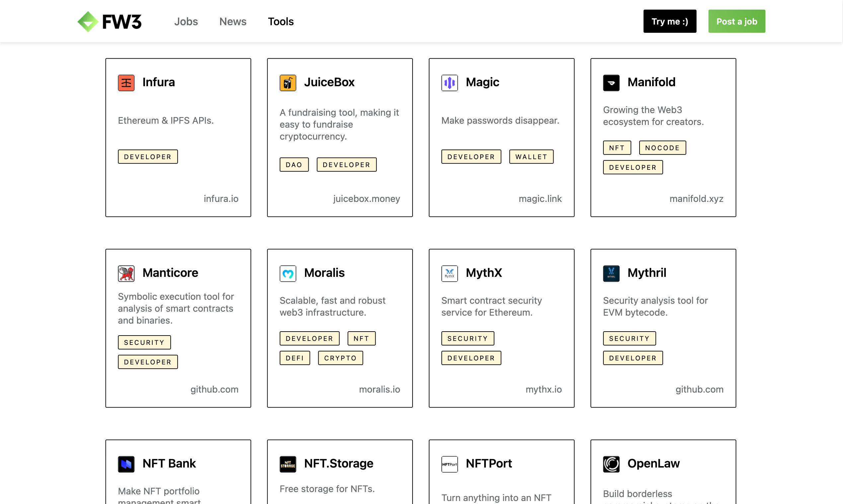
Task: Click the Post a job button
Action: pyautogui.click(x=736, y=21)
